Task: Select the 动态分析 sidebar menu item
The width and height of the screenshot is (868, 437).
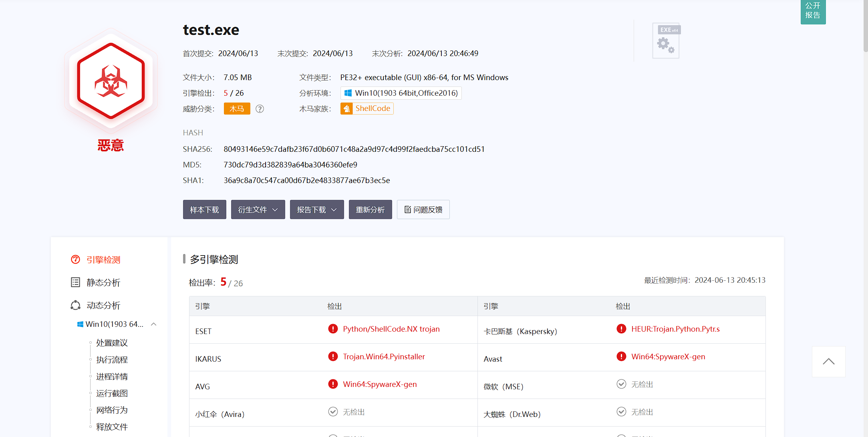Action: [x=103, y=305]
